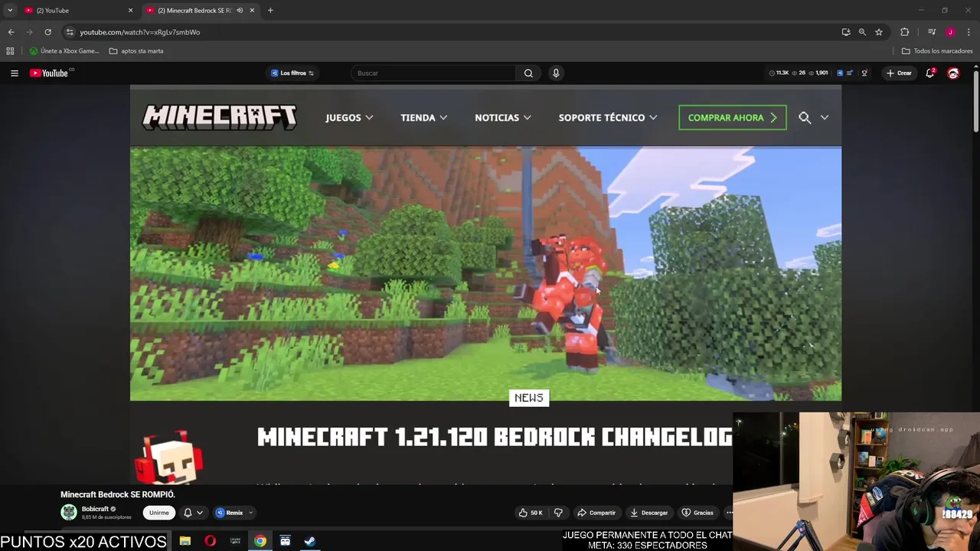Expand TIENDA dropdown menu

click(x=423, y=117)
